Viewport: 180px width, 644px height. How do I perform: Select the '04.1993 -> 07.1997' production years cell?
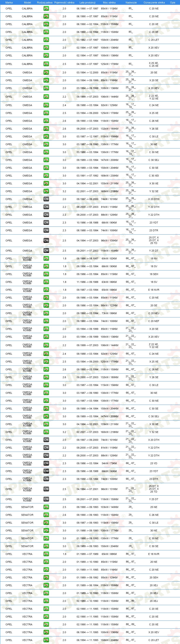tap(87, 64)
